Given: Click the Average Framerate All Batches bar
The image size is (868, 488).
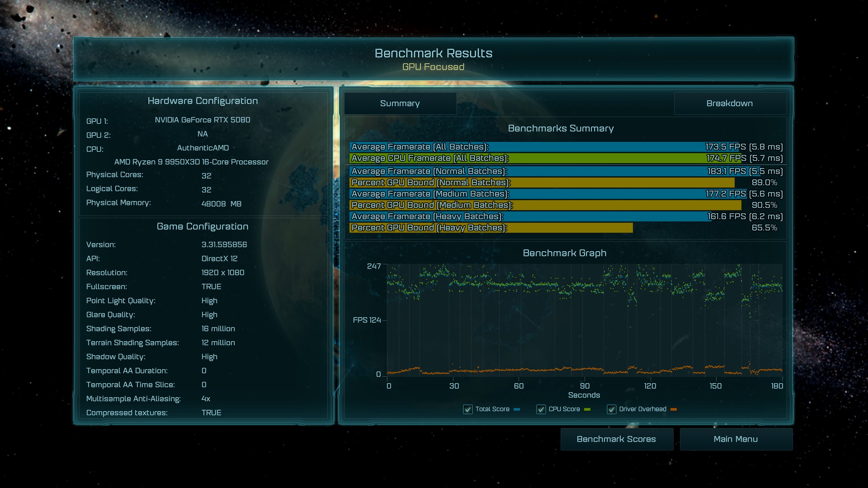Looking at the screenshot, I should (x=542, y=147).
